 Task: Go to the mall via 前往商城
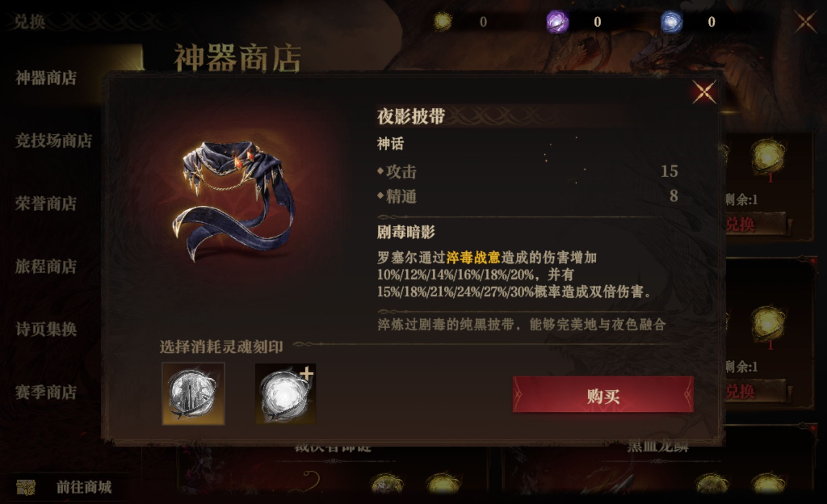pyautogui.click(x=84, y=487)
